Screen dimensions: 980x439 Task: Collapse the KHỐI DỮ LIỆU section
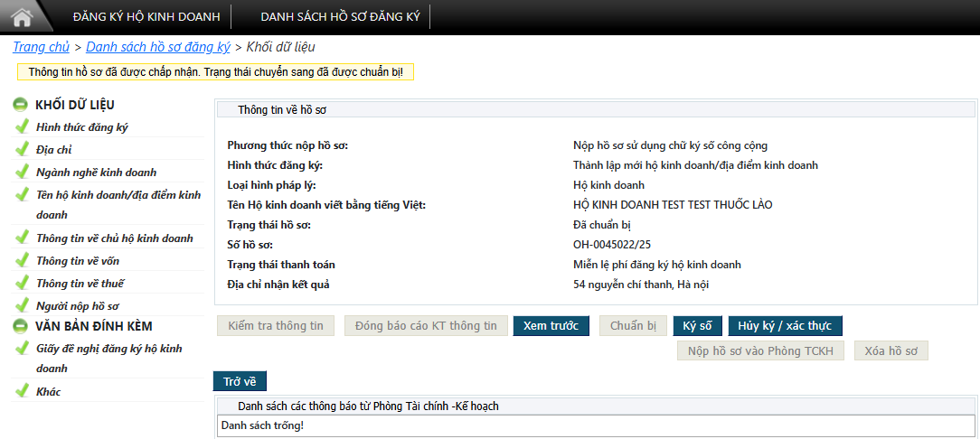20,105
